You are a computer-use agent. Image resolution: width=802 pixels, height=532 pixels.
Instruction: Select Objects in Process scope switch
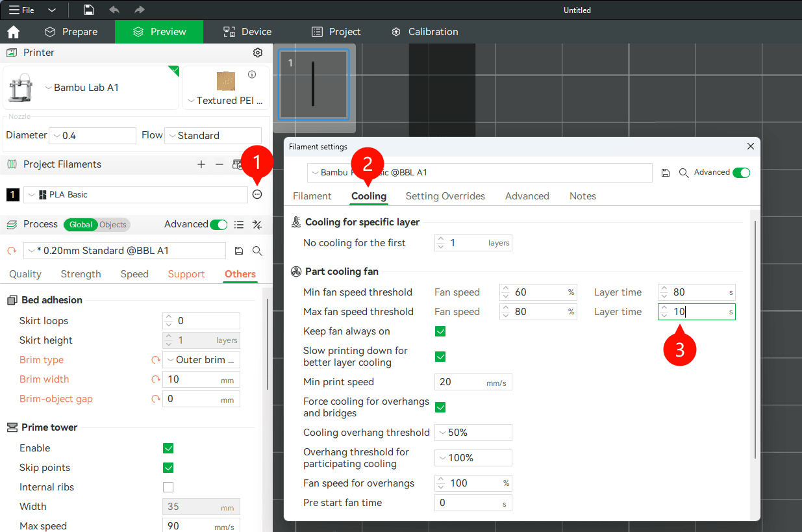[113, 225]
